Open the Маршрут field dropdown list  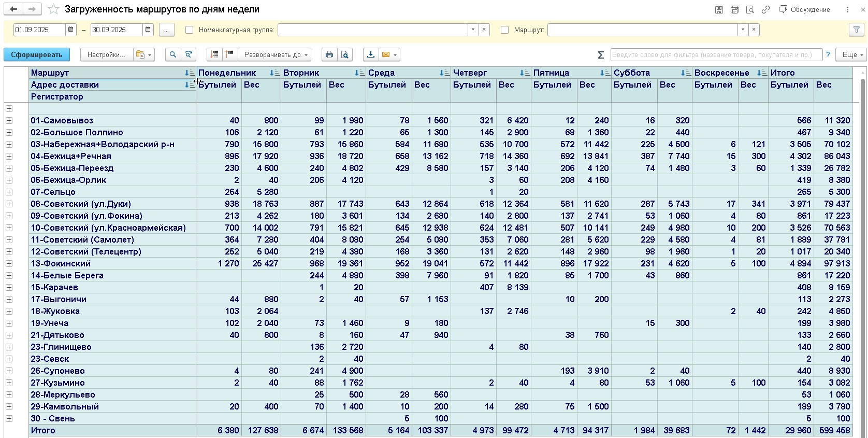point(743,30)
